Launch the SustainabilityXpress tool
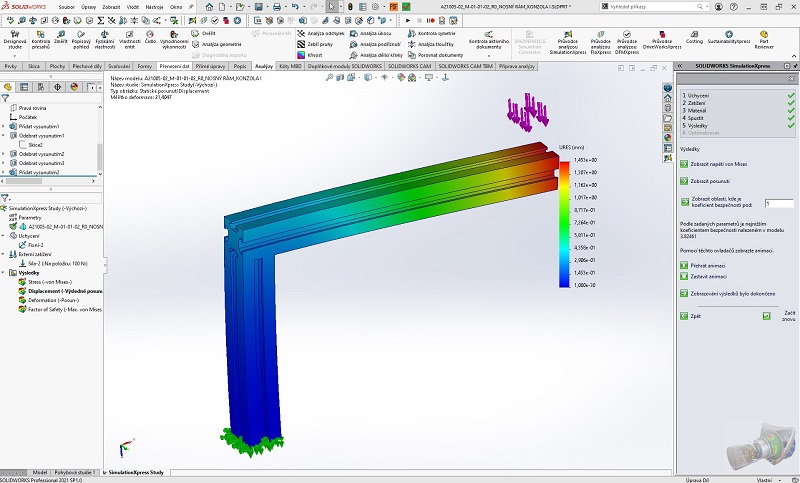 pyautogui.click(x=729, y=38)
